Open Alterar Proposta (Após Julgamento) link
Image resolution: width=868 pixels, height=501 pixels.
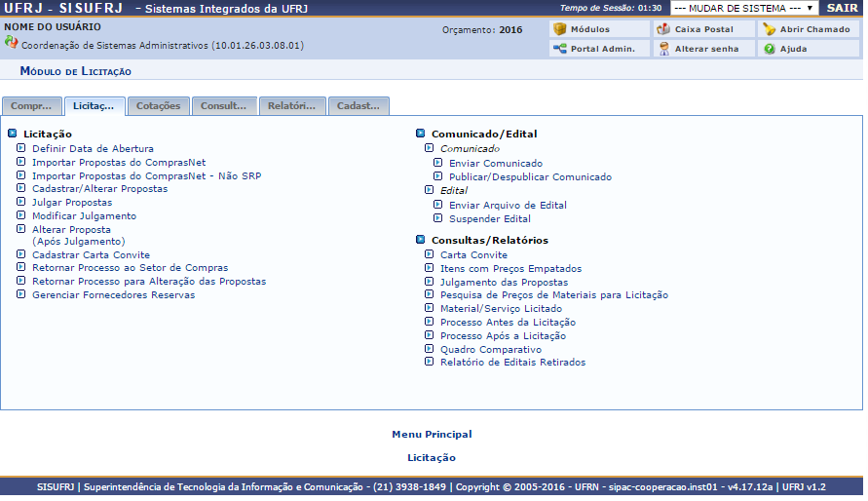pyautogui.click(x=79, y=235)
